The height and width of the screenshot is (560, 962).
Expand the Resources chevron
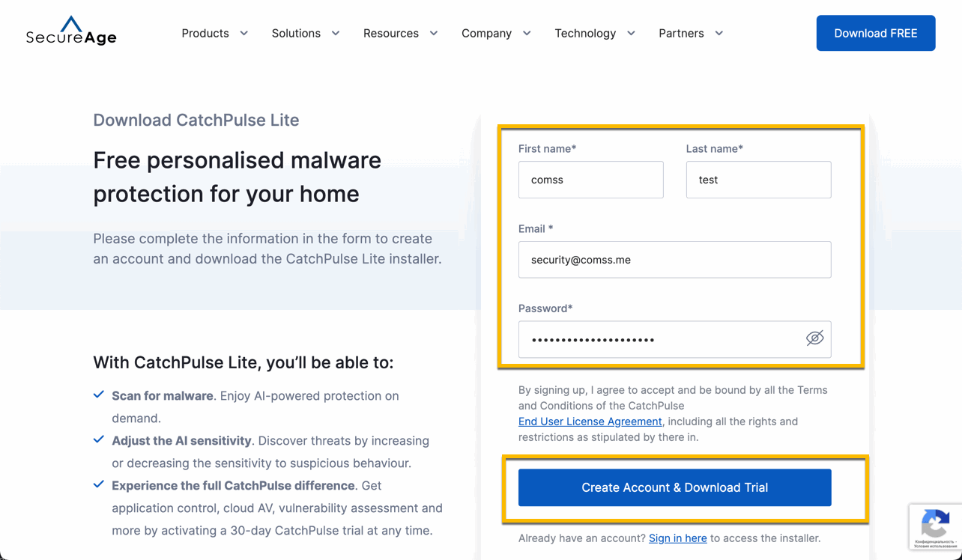coord(434,34)
